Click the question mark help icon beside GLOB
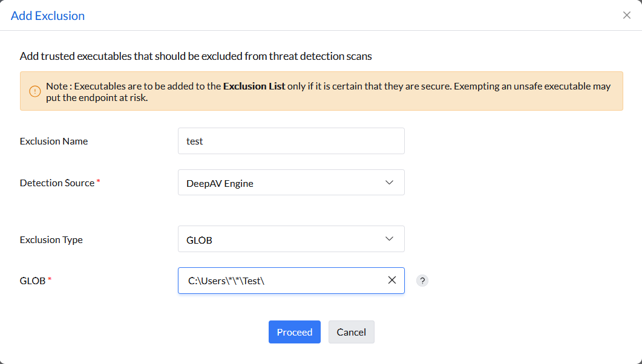 (422, 281)
